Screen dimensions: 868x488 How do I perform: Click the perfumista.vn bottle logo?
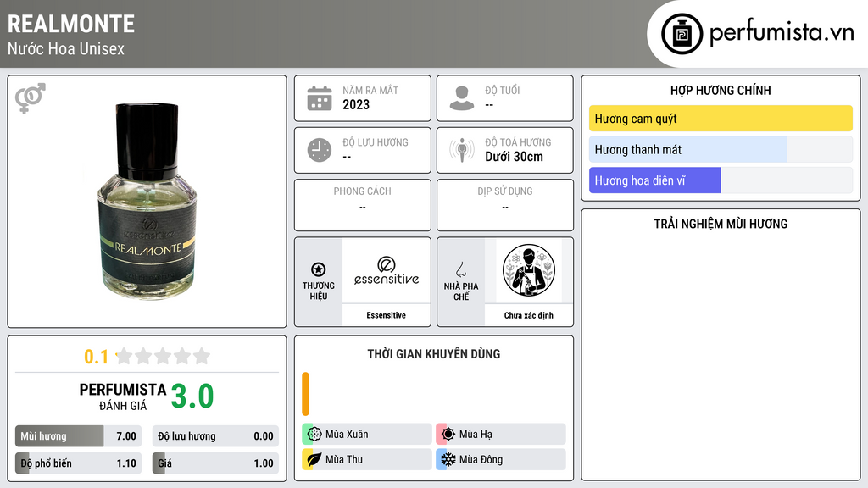click(x=682, y=34)
